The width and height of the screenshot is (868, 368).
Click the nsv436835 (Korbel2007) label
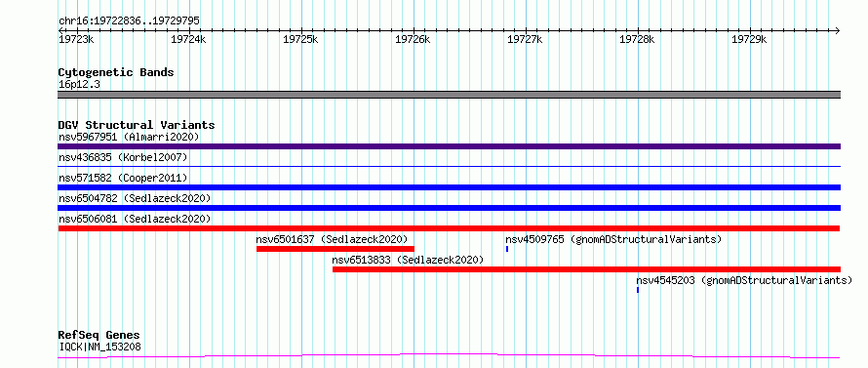point(123,157)
